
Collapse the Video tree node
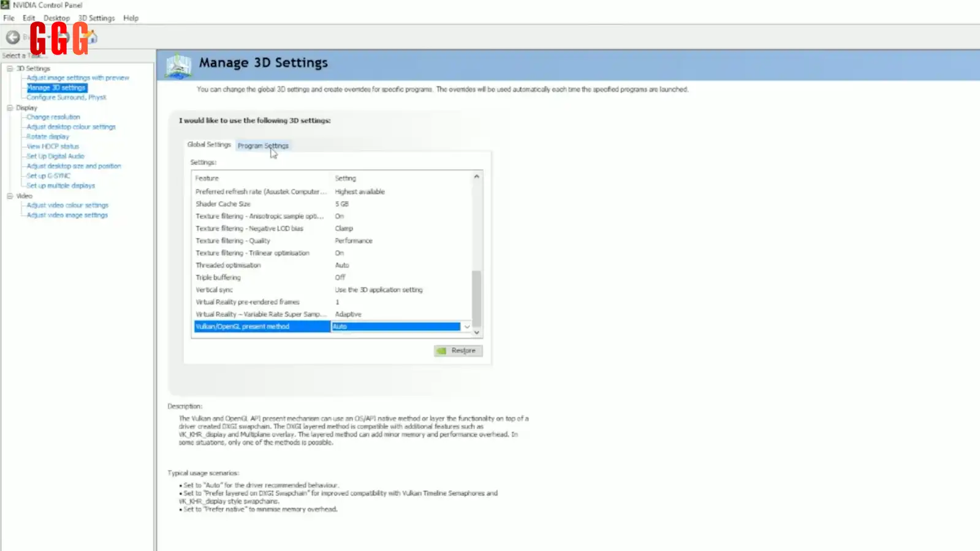[10, 196]
